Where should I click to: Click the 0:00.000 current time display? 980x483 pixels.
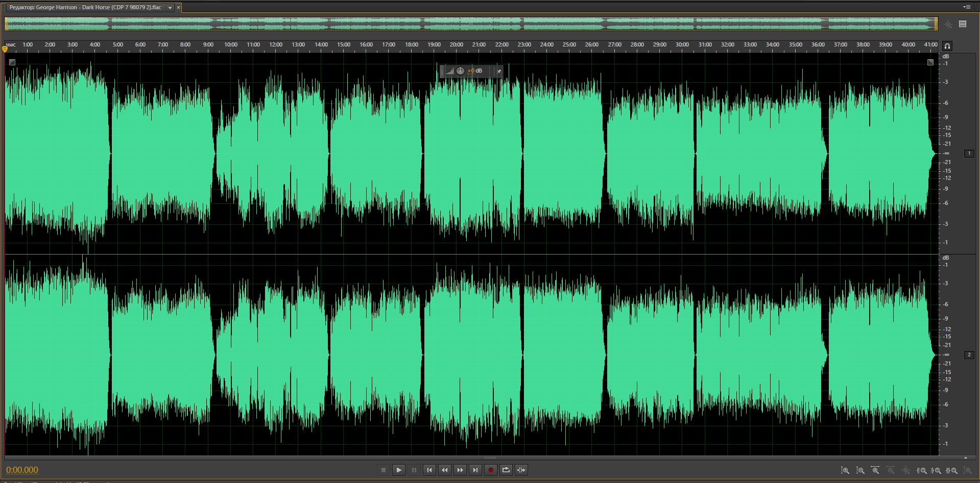pos(22,470)
